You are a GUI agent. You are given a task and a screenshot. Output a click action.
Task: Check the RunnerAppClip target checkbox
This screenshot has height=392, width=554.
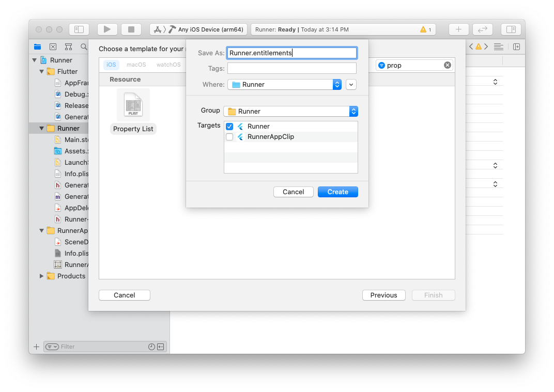click(229, 137)
